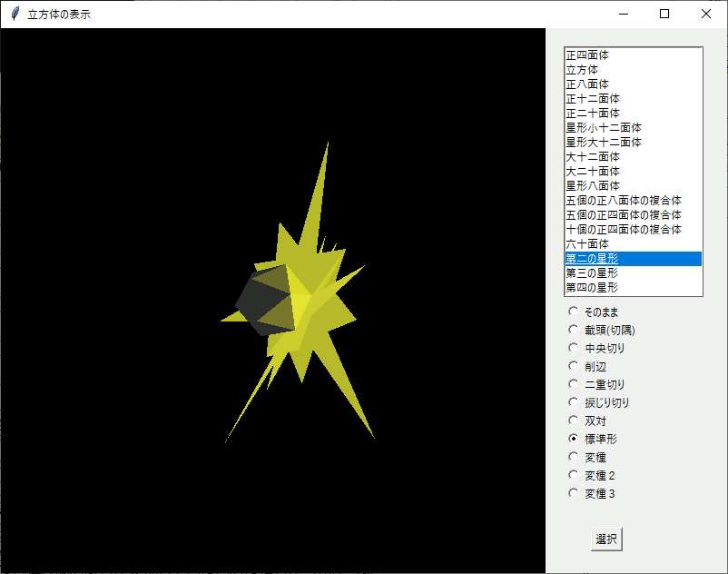Pick the 双対 radio option
Viewport: 728px width, 574px height.
click(574, 421)
